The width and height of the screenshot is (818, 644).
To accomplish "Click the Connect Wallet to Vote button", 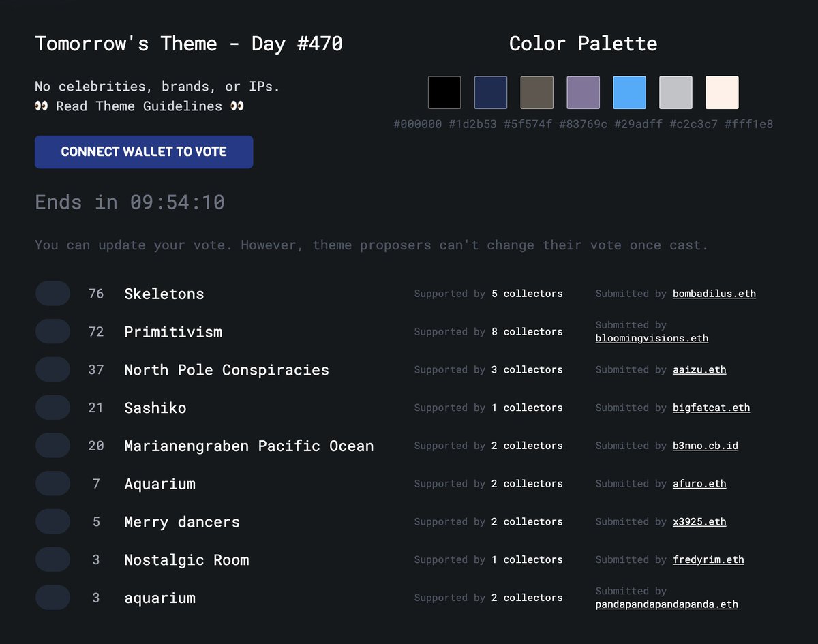I will (x=144, y=152).
